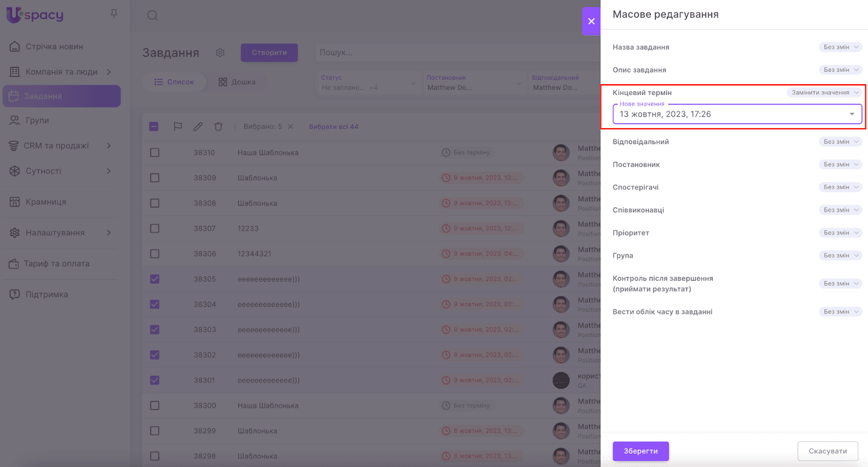This screenshot has height=467, width=868.
Task: Close the Масове редагування panel
Action: 591,21
